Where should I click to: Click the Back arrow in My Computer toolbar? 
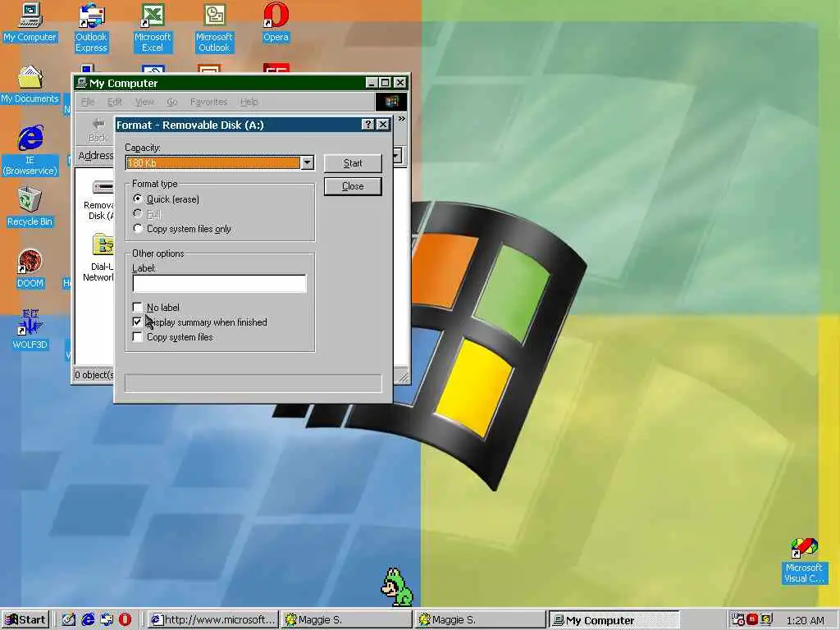tap(98, 130)
